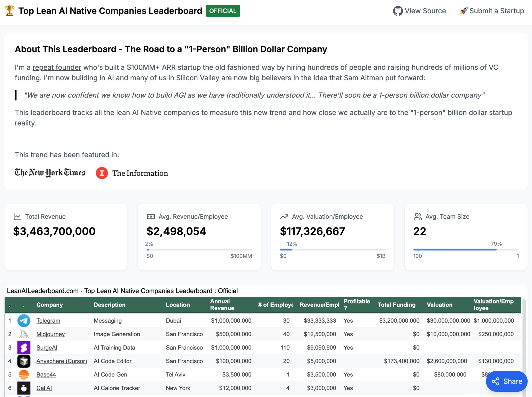Viewport: 532px width, 397px height.
Task: Click the Base44 orange logo
Action: (x=24, y=375)
